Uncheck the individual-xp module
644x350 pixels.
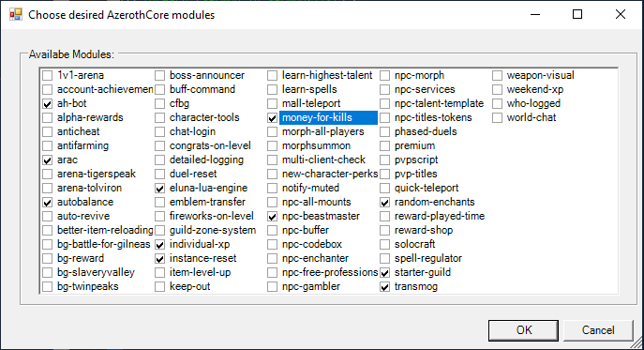coord(159,245)
